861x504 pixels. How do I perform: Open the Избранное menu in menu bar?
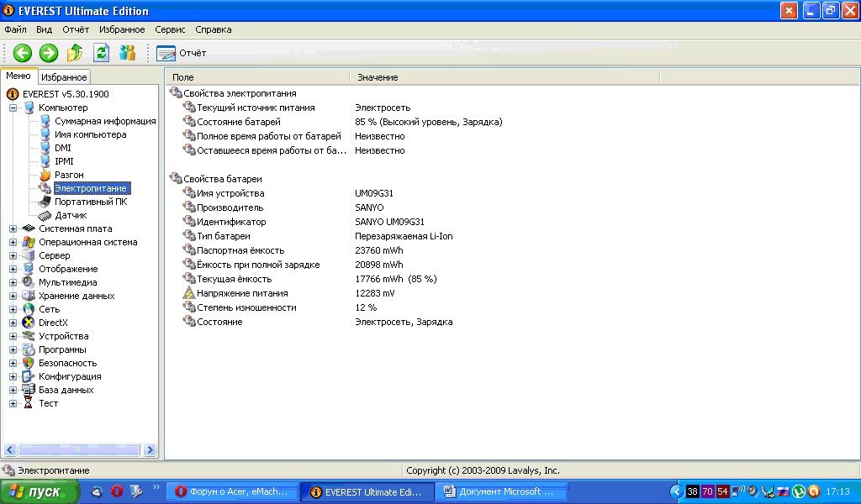click(122, 29)
